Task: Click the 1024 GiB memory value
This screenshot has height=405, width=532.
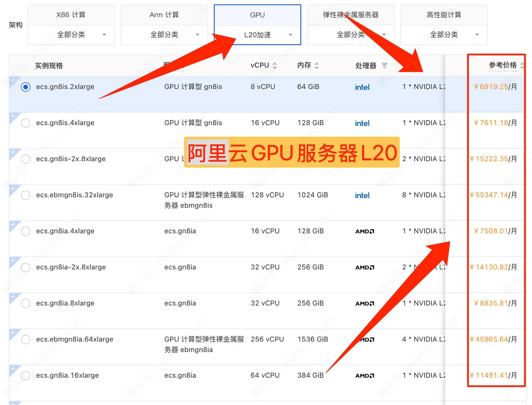Action: tap(313, 195)
